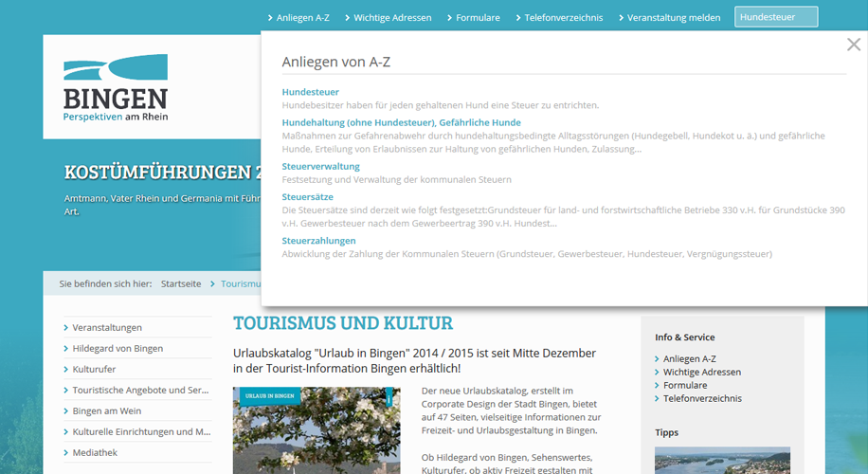868x474 pixels.
Task: Open the Hundesteuer search result
Action: point(311,92)
